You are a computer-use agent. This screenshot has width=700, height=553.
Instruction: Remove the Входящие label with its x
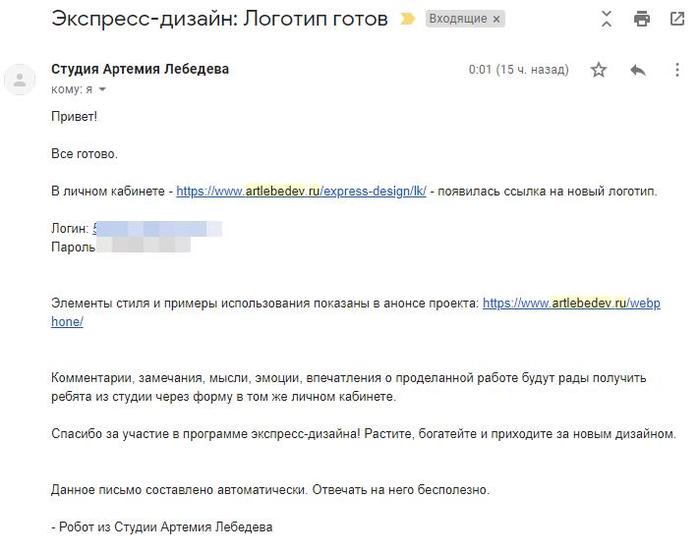pos(498,20)
